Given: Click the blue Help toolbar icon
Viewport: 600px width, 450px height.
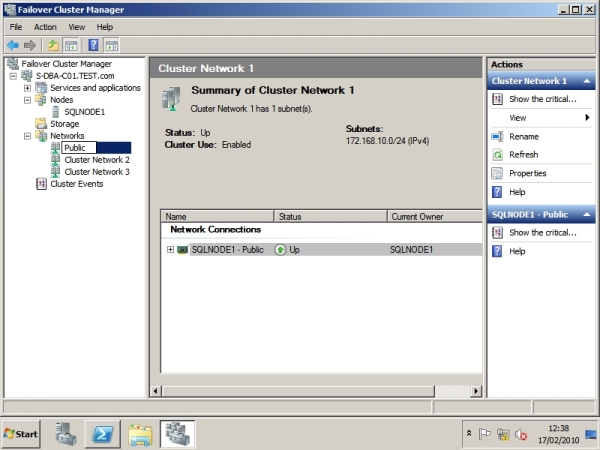Looking at the screenshot, I should point(93,45).
